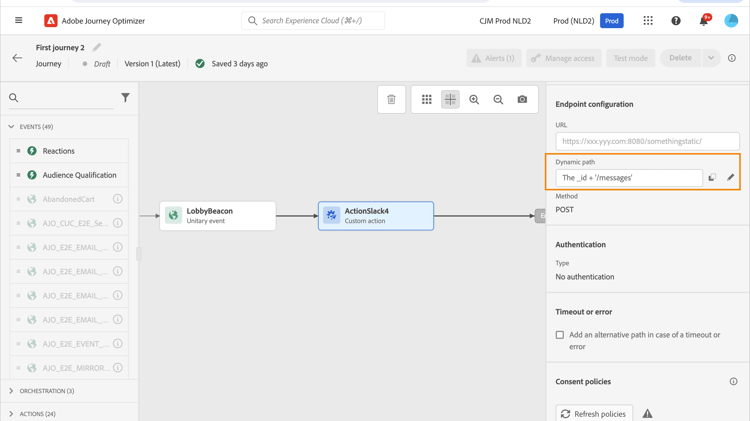750x421 pixels.
Task: Expand the Orchestration section
Action: point(11,391)
